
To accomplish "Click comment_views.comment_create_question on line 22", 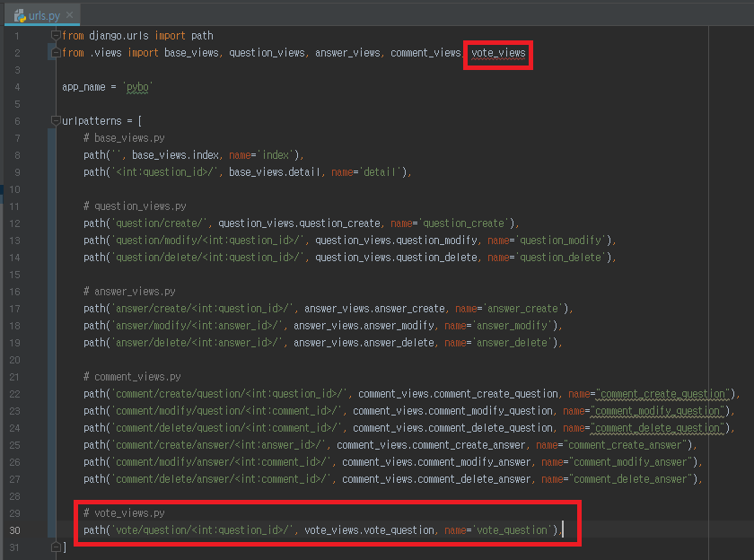I will click(458, 394).
